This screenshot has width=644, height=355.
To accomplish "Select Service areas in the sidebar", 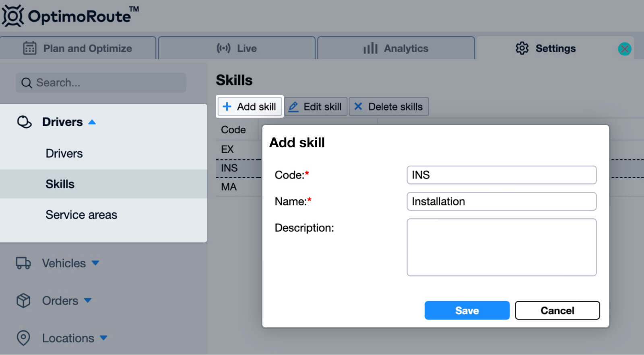I will tap(81, 215).
